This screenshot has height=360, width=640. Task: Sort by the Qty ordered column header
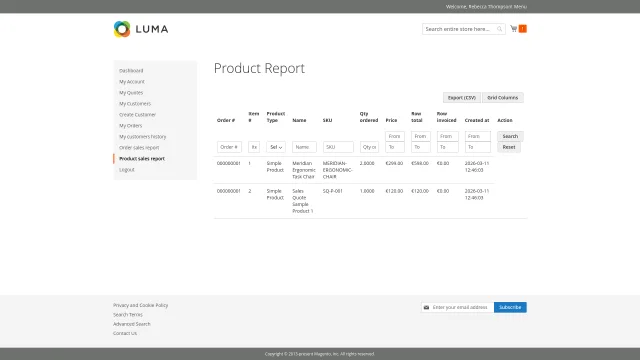click(x=369, y=117)
